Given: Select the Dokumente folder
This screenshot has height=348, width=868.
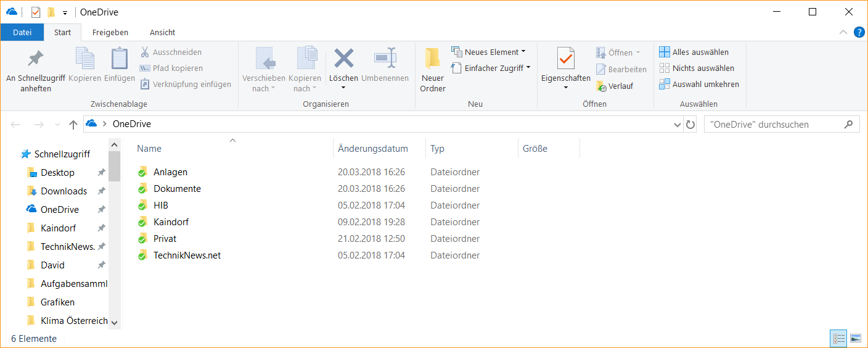Looking at the screenshot, I should coord(177,189).
